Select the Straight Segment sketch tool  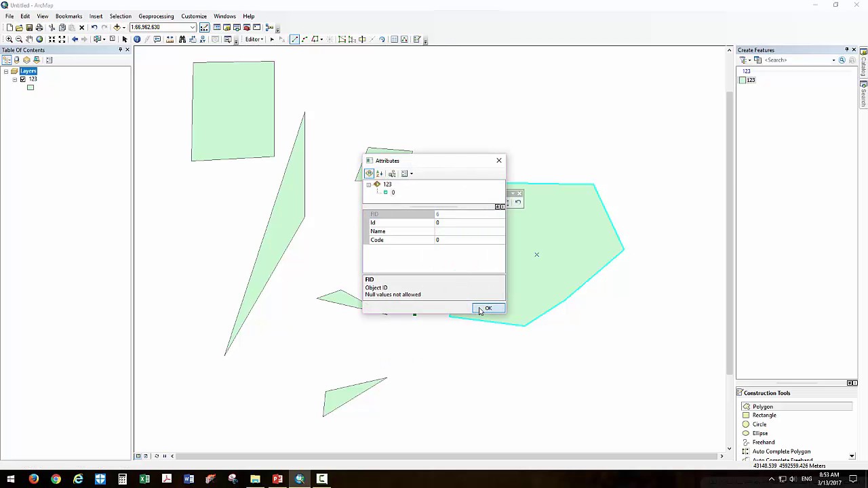(x=294, y=39)
